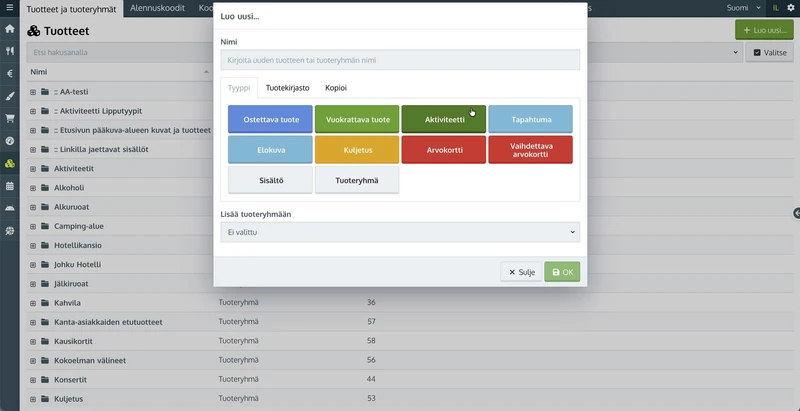This screenshot has width=800, height=411.
Task: Click the green Luo uusi... button
Action: tap(764, 30)
